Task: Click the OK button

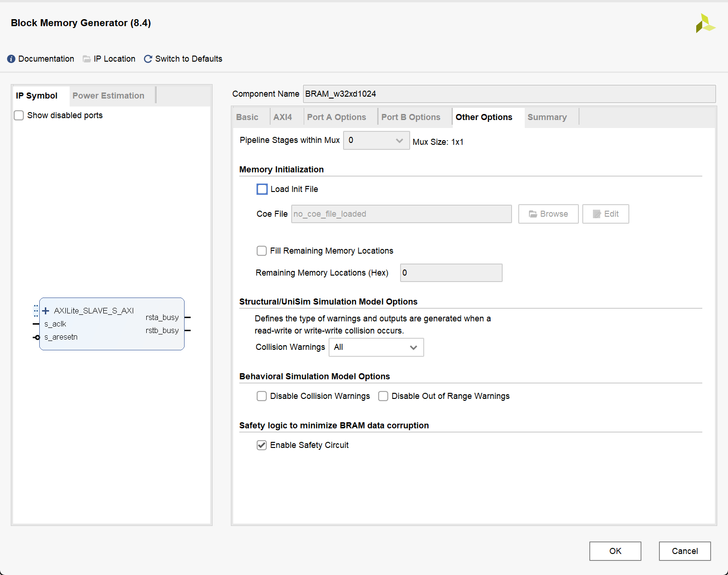Action: (x=615, y=551)
